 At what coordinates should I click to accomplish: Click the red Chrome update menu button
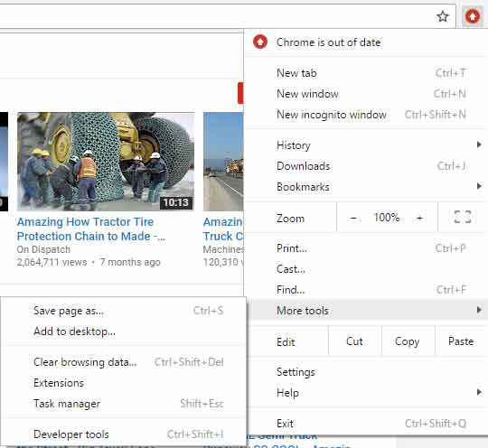[x=473, y=16]
